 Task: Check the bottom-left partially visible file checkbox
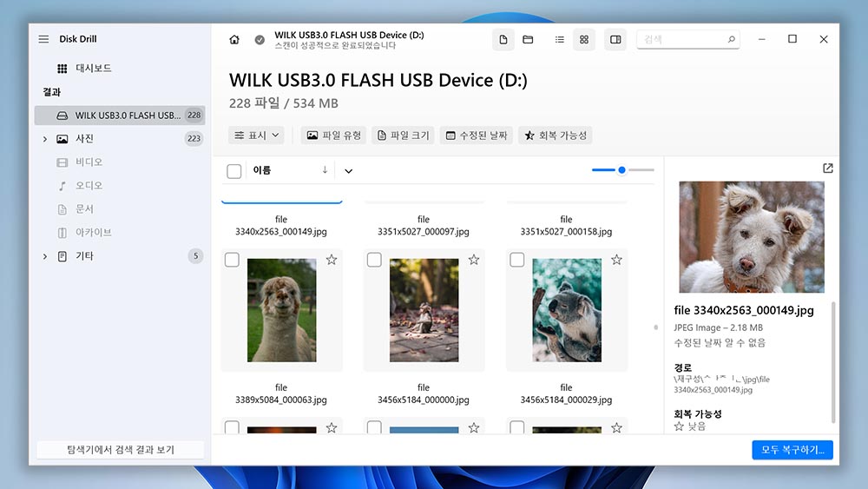coord(232,427)
